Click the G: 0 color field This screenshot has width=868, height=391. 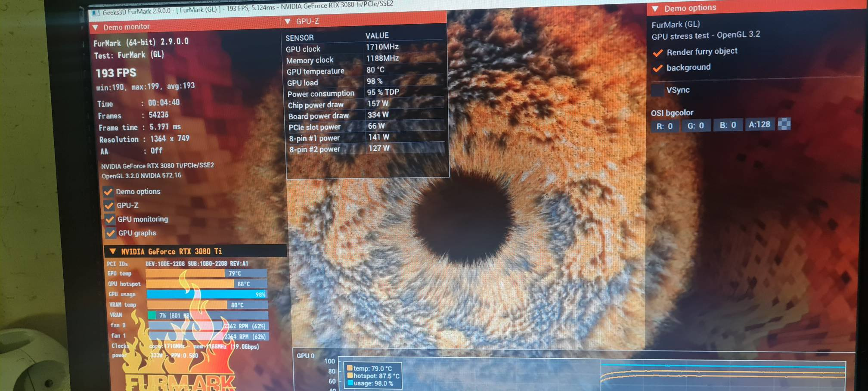coord(696,126)
